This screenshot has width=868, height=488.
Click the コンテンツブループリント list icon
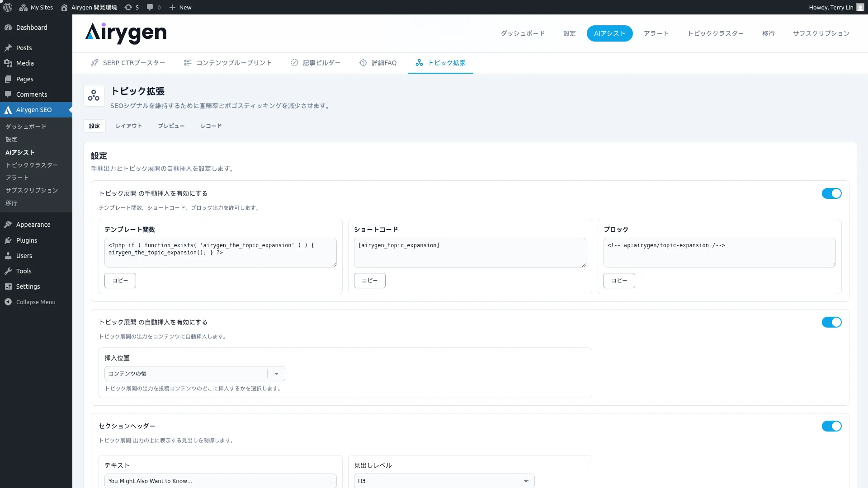coord(188,63)
